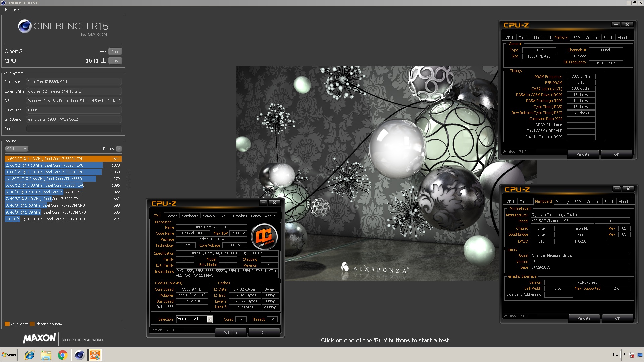The width and height of the screenshot is (644, 362).
Task: Click Validate in the CPU tab CPU-Z window
Action: click(230, 333)
